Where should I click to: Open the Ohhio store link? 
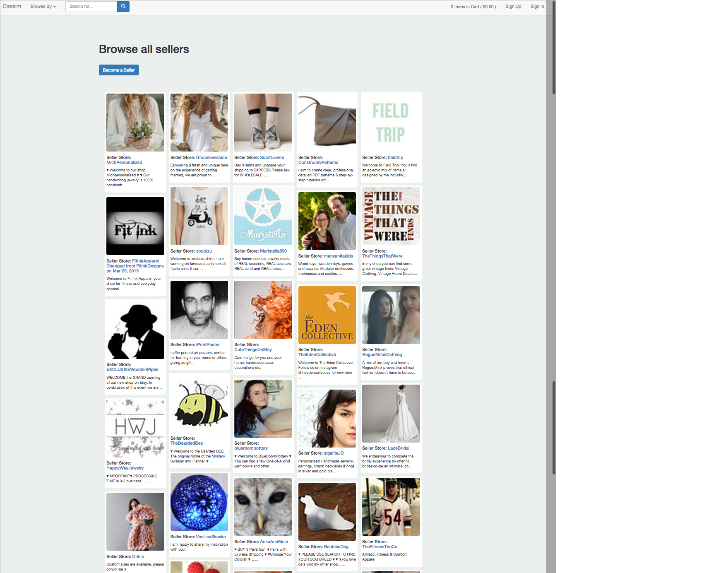(138, 557)
